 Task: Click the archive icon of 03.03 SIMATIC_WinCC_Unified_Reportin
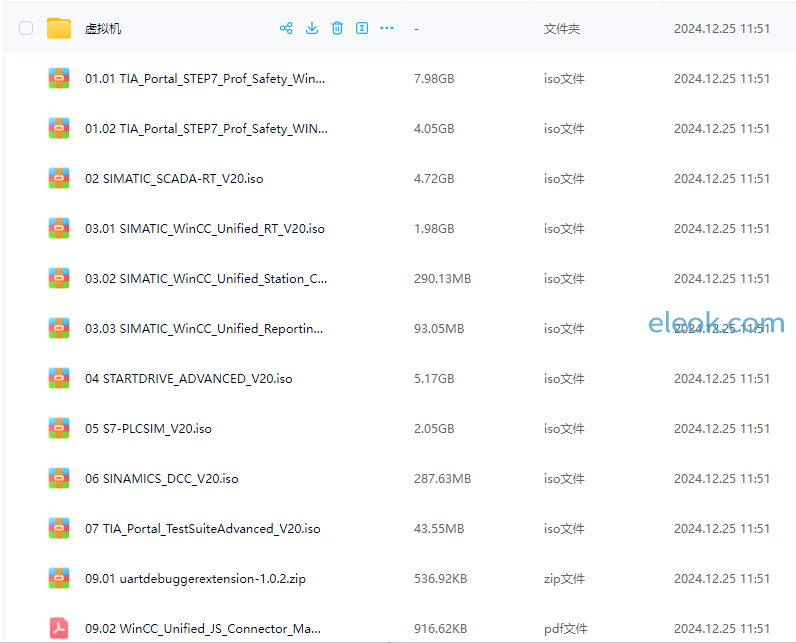59,328
